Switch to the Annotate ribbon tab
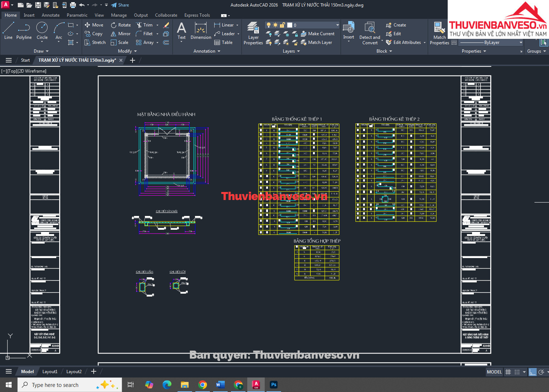The width and height of the screenshot is (549, 392). tap(50, 15)
